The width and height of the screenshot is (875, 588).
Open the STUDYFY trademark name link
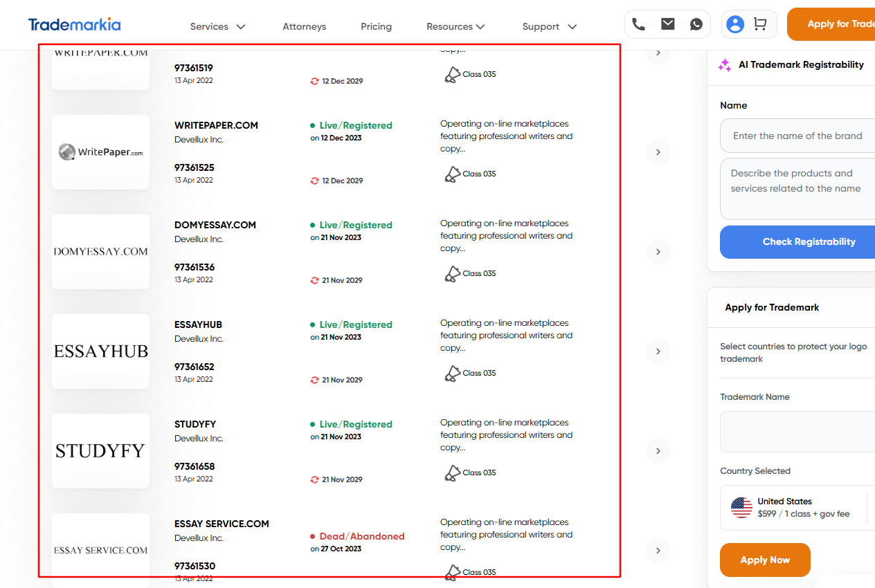pos(195,424)
